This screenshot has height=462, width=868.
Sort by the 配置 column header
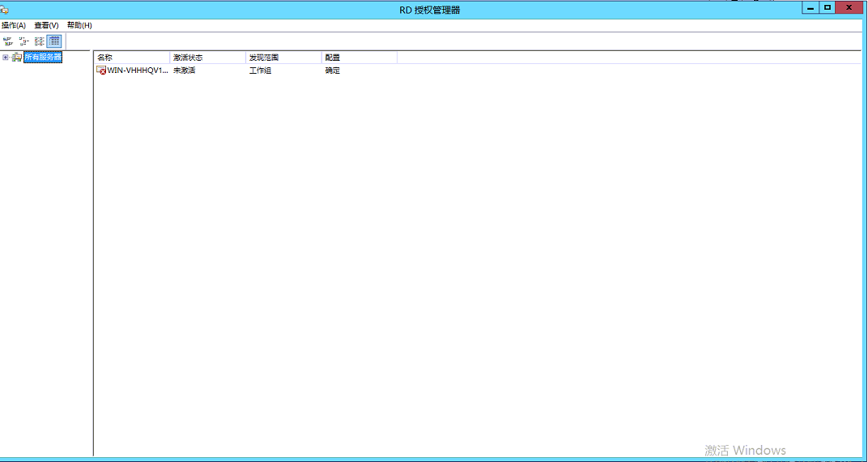click(360, 58)
